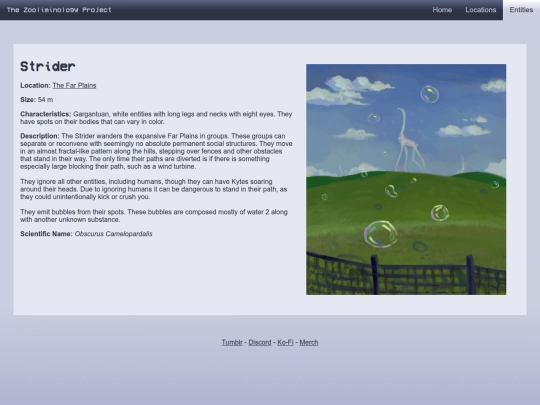Open the Discord footer link
This screenshot has height=405, width=540.
click(x=260, y=342)
